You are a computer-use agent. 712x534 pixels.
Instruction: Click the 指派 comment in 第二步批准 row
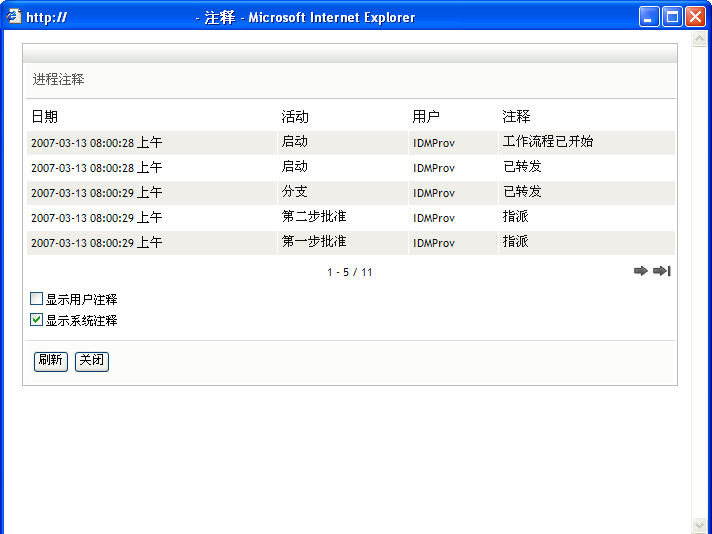pos(515,217)
